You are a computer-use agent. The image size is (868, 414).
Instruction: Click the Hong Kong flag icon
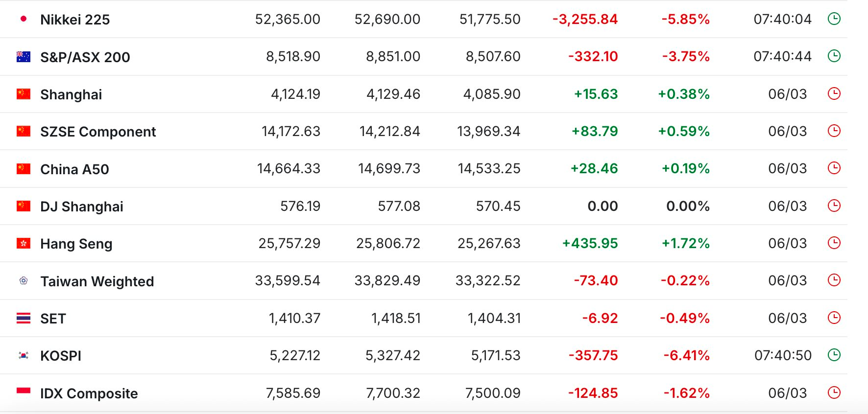click(24, 243)
